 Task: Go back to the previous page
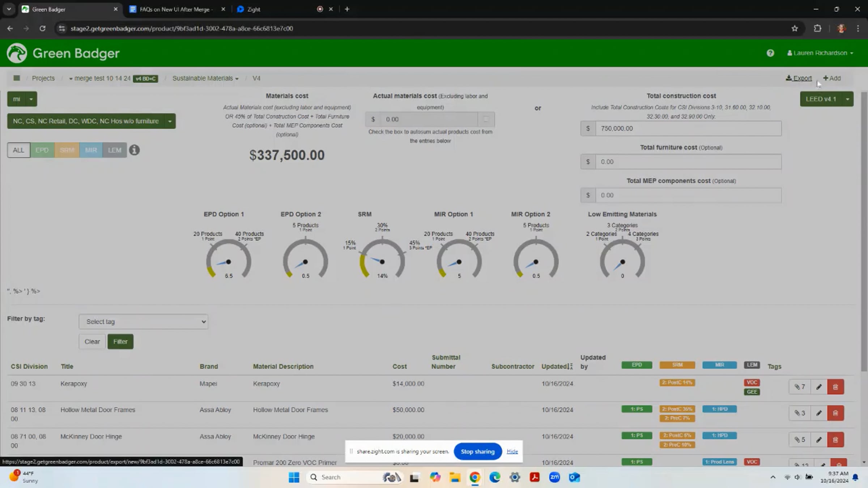pyautogui.click(x=10, y=29)
